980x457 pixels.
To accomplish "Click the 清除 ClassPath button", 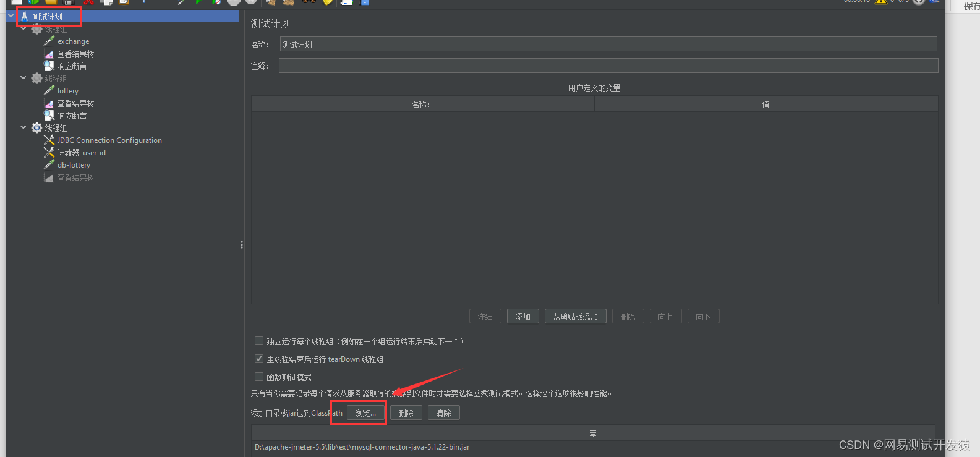I will [444, 413].
